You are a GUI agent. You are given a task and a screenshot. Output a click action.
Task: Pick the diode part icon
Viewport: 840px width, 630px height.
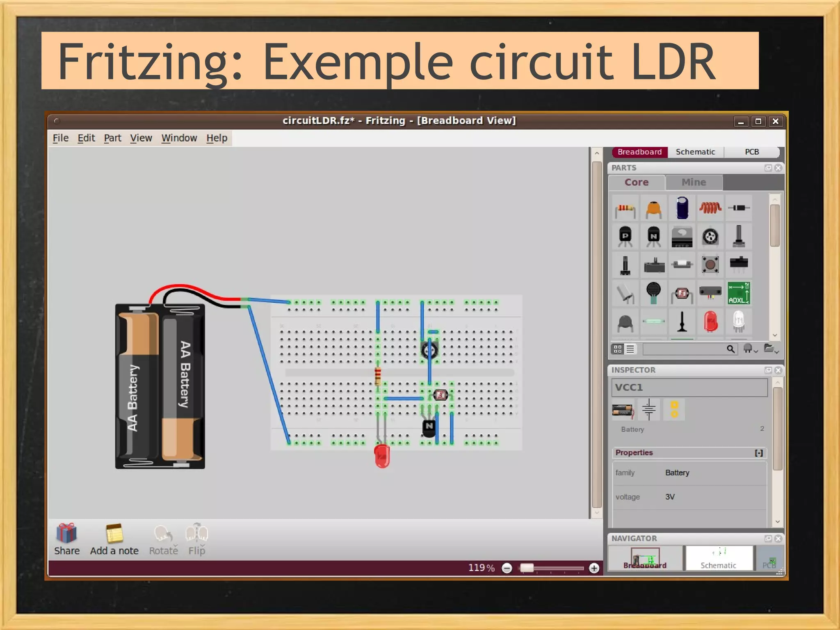point(739,208)
